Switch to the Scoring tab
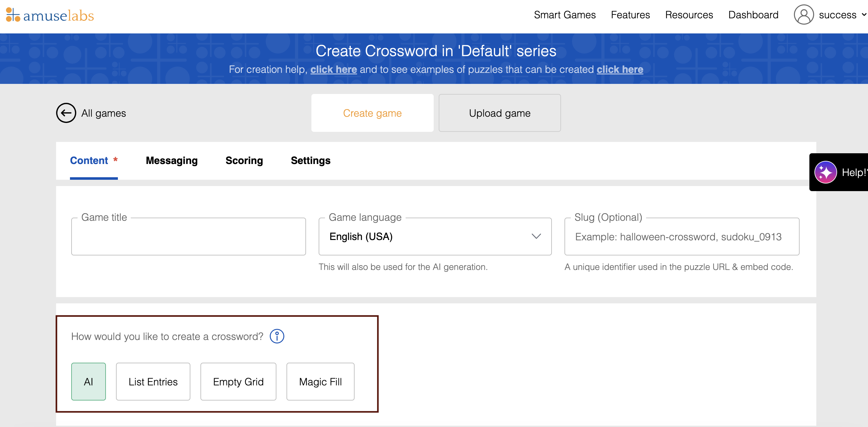 click(244, 161)
